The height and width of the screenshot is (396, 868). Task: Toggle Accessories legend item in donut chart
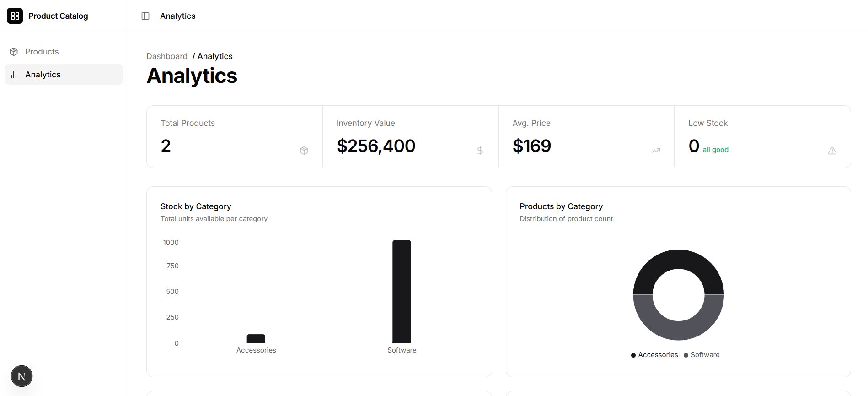coord(654,355)
